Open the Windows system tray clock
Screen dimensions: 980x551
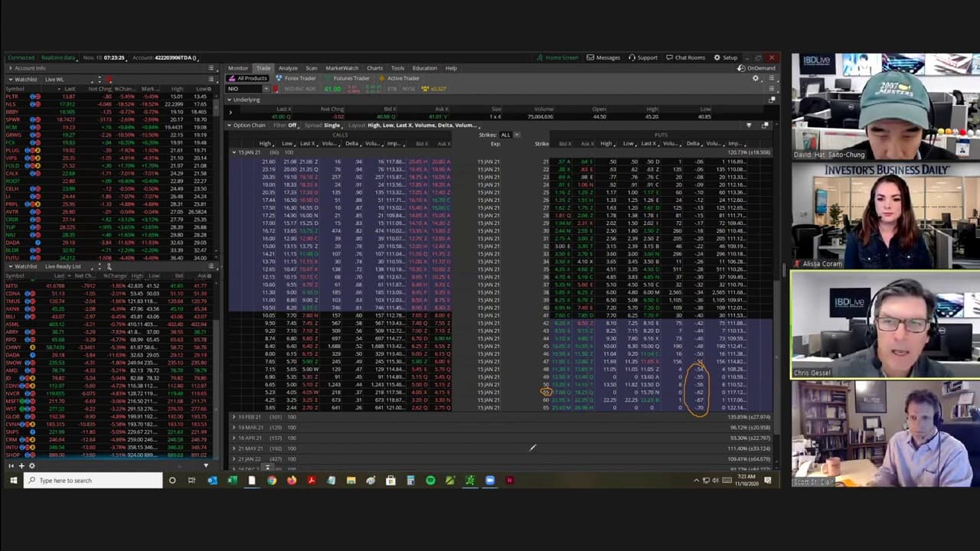click(x=745, y=481)
